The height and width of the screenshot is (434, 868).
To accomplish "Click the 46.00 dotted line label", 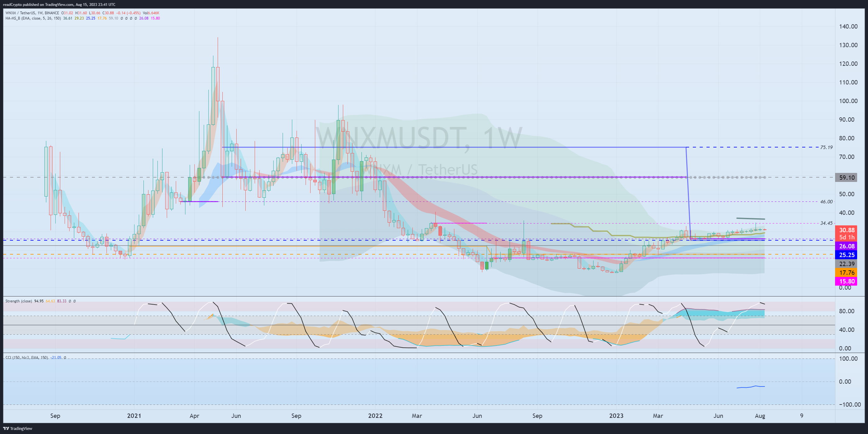I will pos(826,201).
